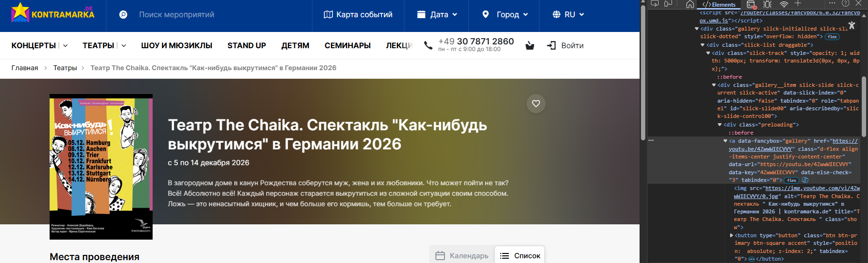This screenshot has width=868, height=263.
Task: Collapse the 'gallery__item slick-slide' div node
Action: [714, 85]
